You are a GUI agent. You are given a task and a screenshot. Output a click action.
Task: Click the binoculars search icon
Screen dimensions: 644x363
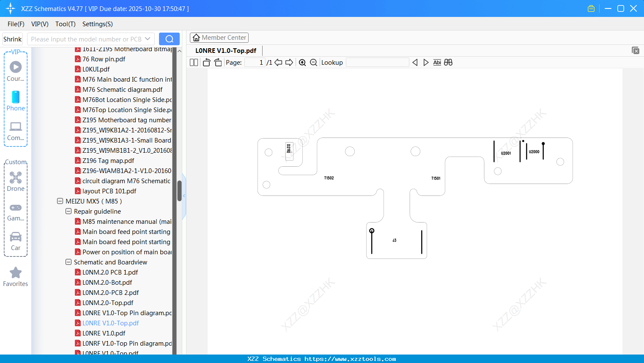(448, 63)
